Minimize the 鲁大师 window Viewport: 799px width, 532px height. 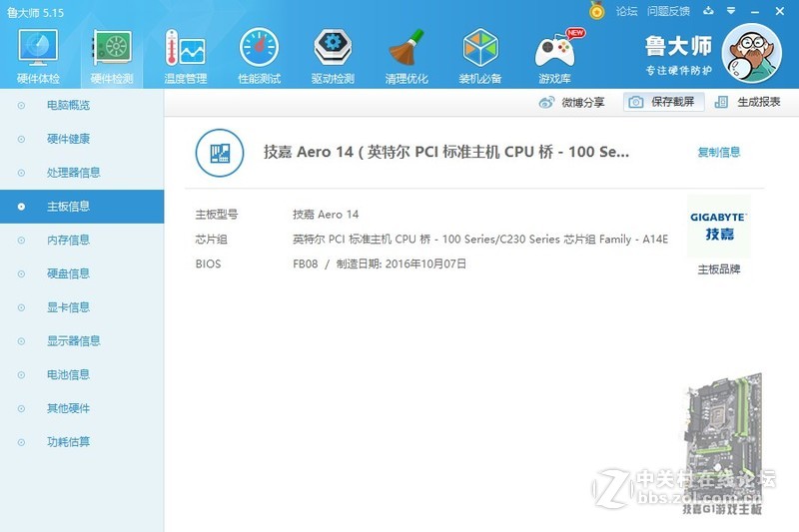[x=755, y=11]
